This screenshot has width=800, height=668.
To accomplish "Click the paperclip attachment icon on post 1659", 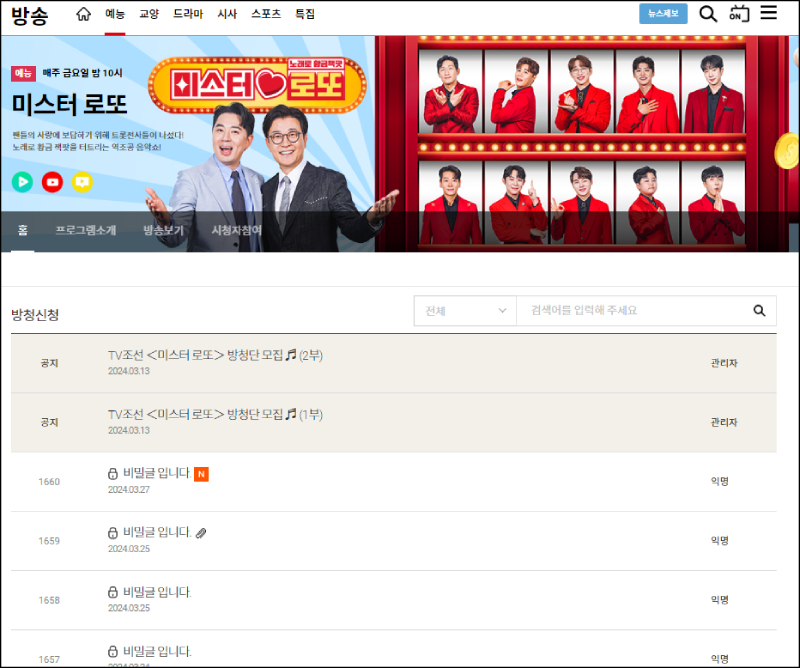I will (203, 534).
